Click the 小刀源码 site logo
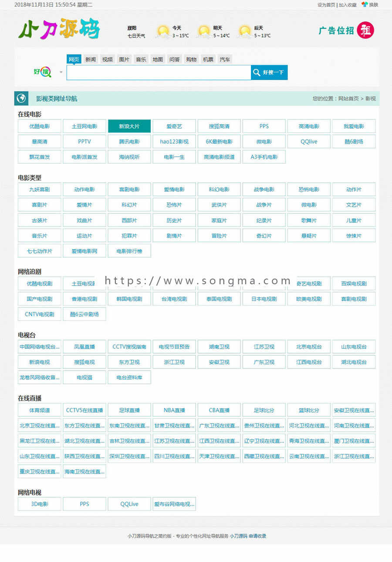The height and width of the screenshot is (562, 392). coord(59,29)
